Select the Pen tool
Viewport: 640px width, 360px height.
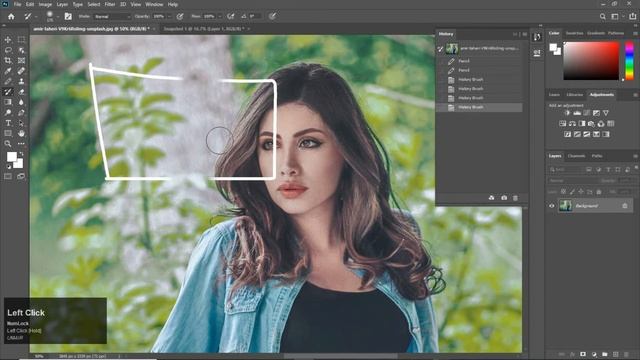21,113
